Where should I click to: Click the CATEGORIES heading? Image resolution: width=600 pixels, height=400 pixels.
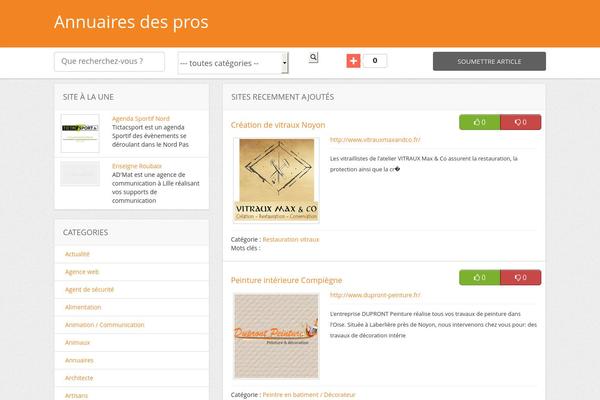(85, 232)
